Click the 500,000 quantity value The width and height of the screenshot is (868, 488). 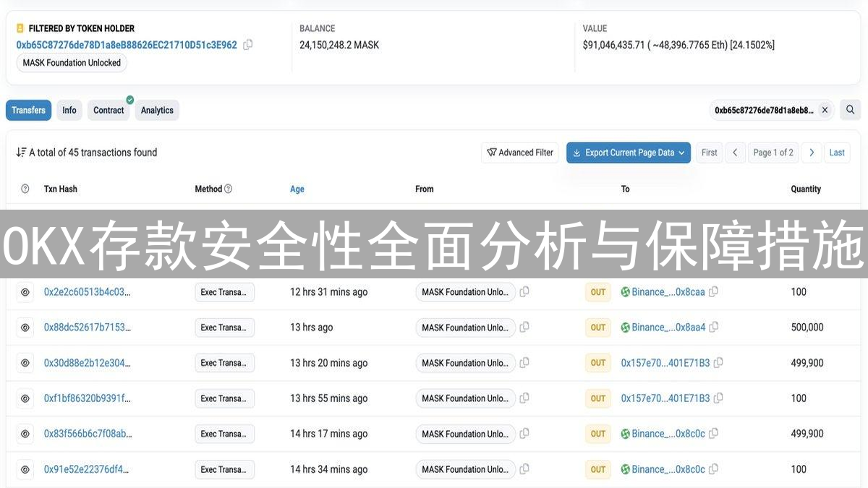click(x=807, y=328)
